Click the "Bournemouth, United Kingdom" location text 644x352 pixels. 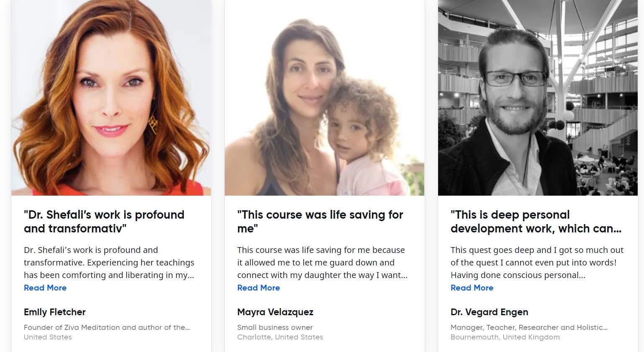click(x=505, y=337)
